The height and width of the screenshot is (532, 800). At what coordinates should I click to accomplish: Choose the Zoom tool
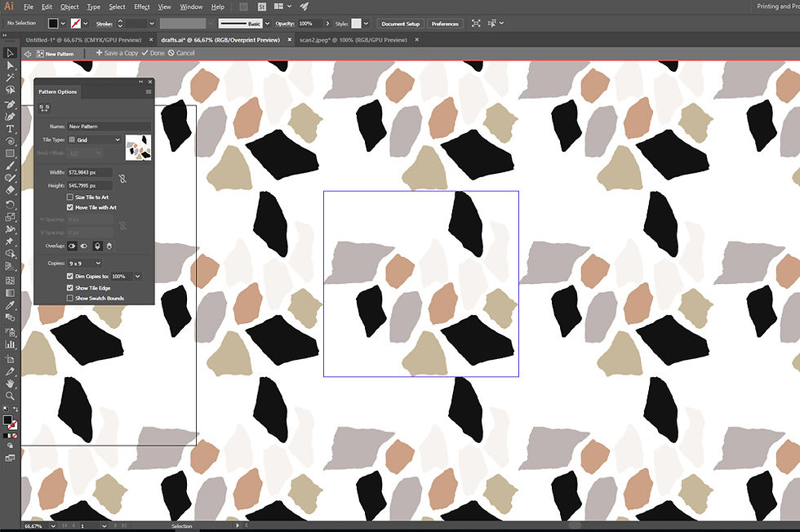click(10, 395)
